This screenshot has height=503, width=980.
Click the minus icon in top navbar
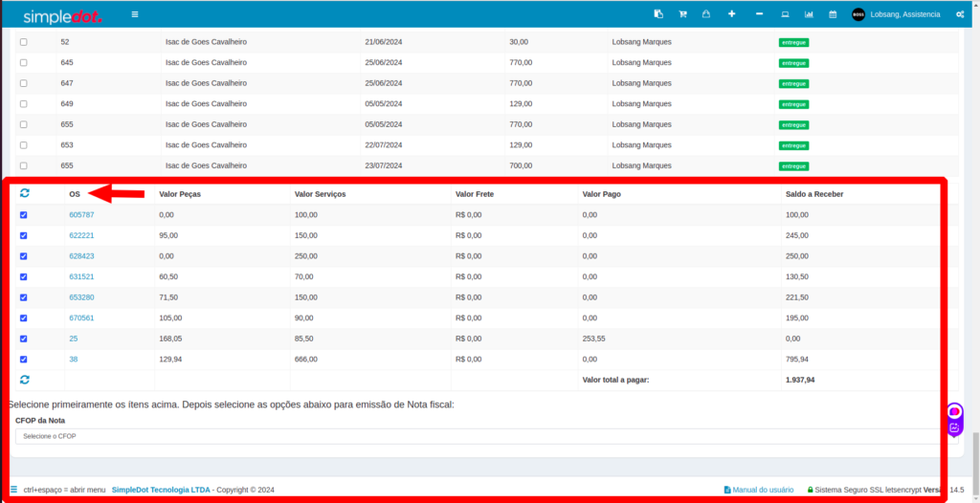pyautogui.click(x=759, y=14)
